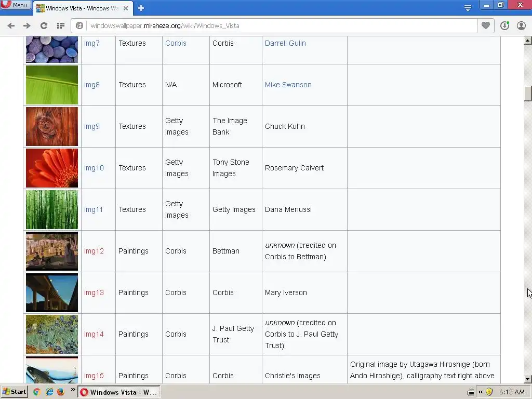Open the img7 link
Screen dimensions: 532x399
click(91, 43)
